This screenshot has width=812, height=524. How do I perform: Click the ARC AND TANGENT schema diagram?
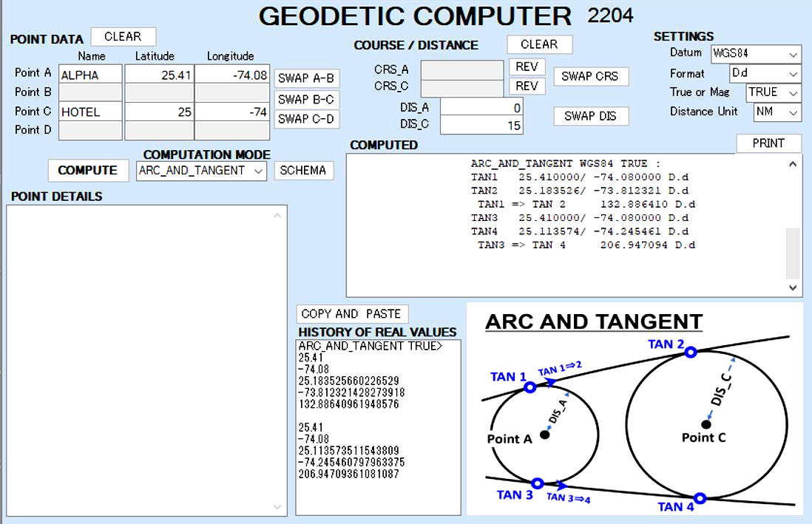click(635, 409)
